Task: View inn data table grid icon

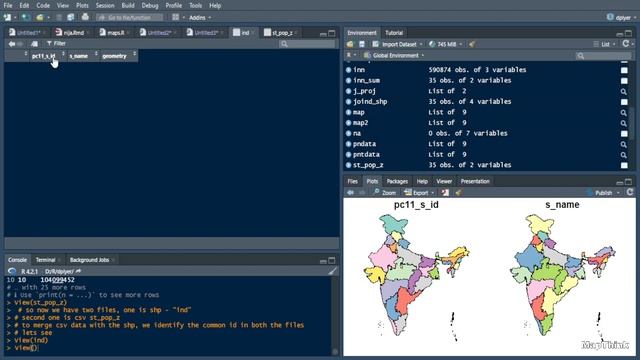Action: [x=624, y=70]
